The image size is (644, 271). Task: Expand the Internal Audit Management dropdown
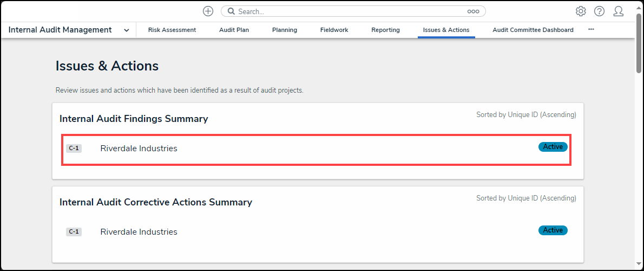click(127, 30)
